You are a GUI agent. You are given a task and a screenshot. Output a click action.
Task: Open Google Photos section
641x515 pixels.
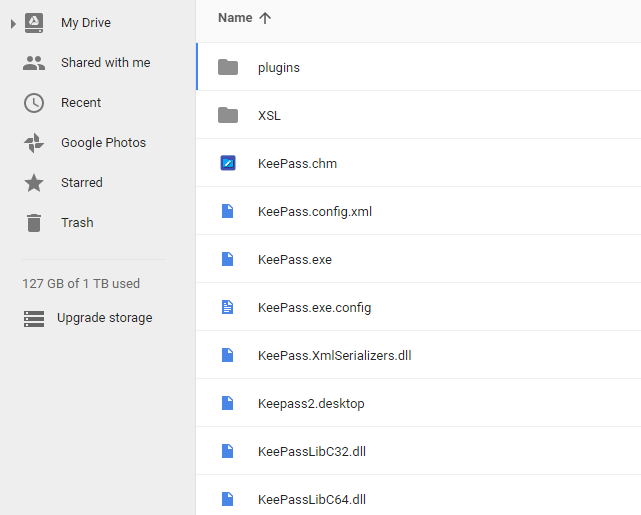[103, 143]
